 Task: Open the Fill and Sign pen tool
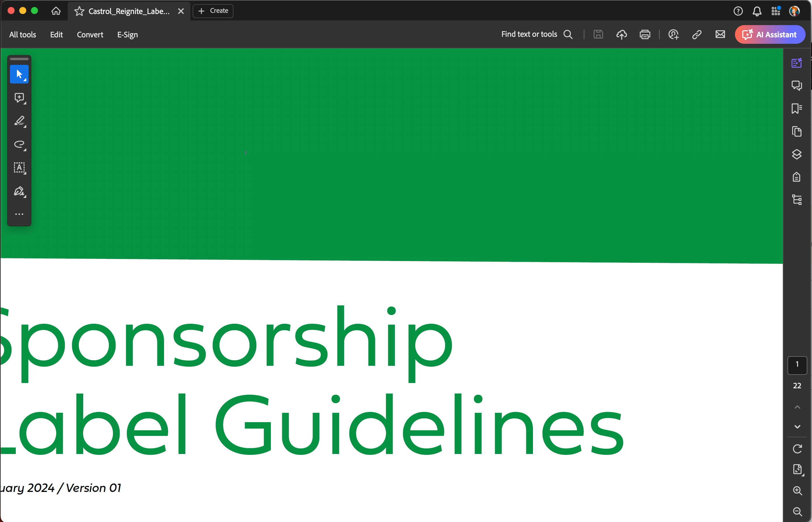pyautogui.click(x=19, y=191)
